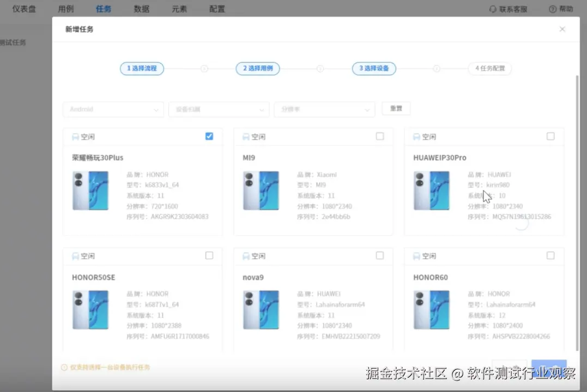Viewport: 587px width, 392px height.
Task: Click the dialog's vertical scrollbar
Action: click(577, 213)
